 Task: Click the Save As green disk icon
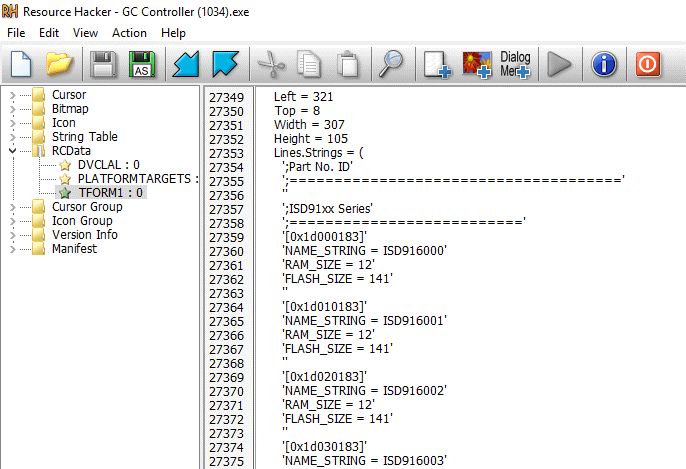tap(143, 65)
